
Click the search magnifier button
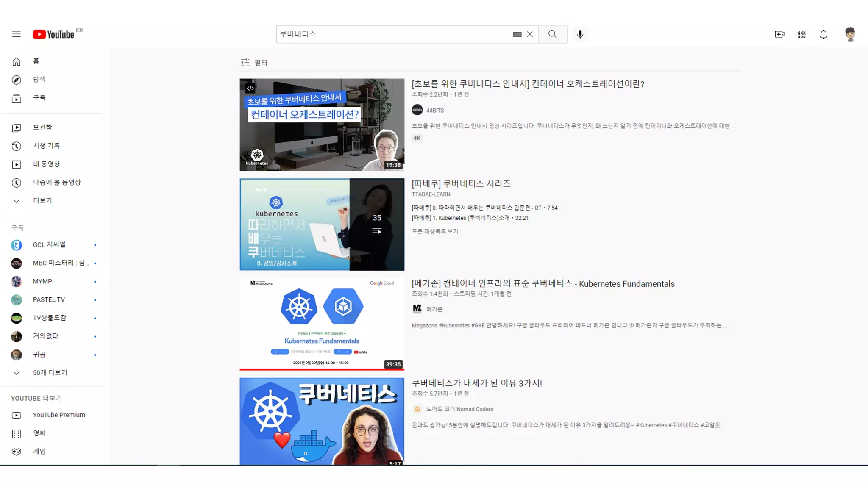coord(552,34)
